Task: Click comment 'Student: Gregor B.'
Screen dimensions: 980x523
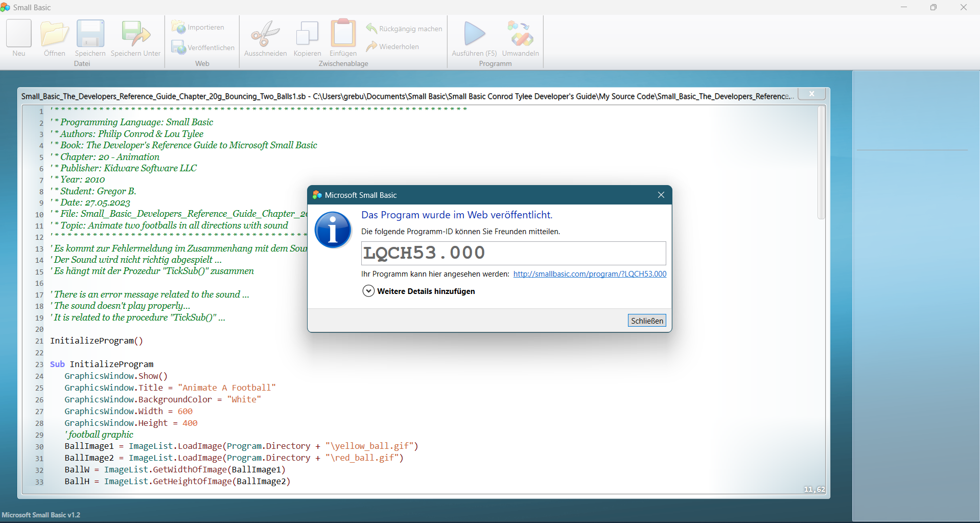Action: (94, 191)
